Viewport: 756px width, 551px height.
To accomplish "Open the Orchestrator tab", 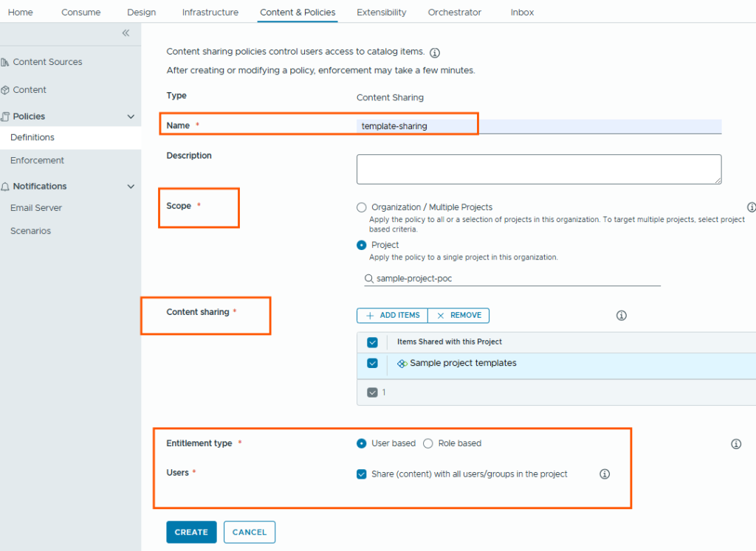I will click(x=454, y=13).
